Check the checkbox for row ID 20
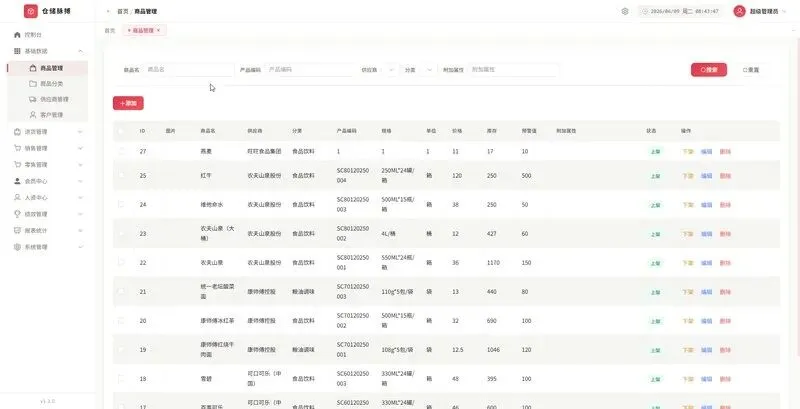The width and height of the screenshot is (800, 409). pos(121,321)
